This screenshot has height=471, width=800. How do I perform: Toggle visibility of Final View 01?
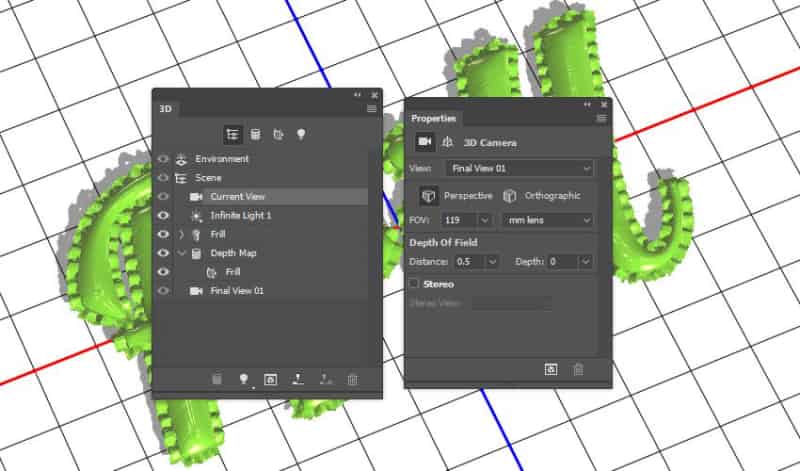click(x=163, y=291)
